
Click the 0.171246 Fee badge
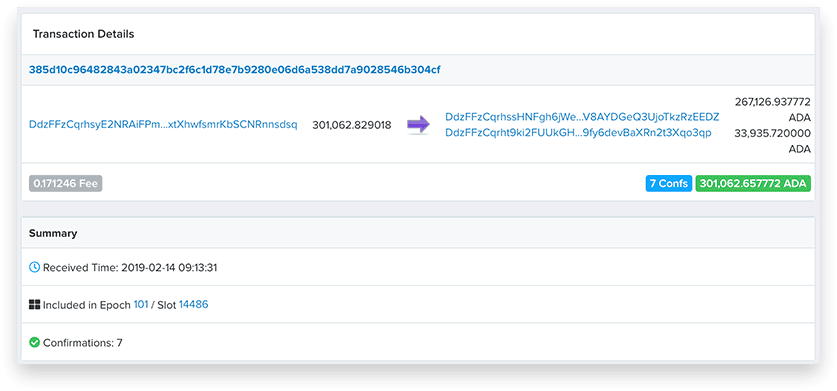coord(66,184)
